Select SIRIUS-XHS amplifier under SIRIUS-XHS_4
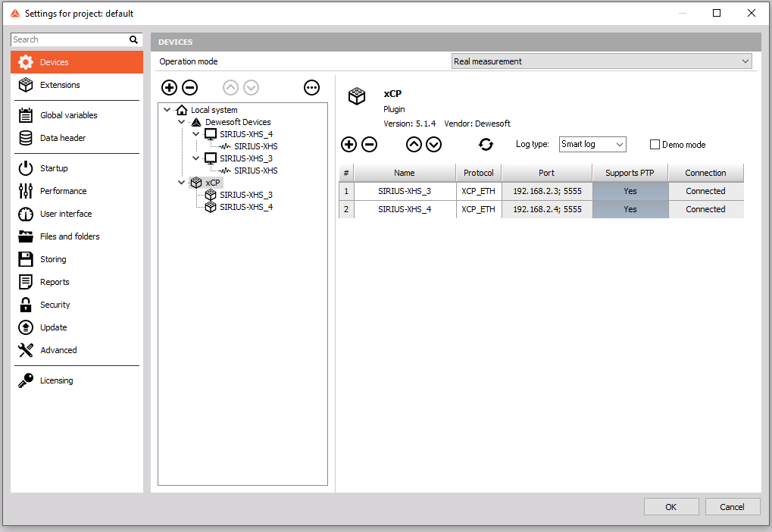 (x=256, y=146)
